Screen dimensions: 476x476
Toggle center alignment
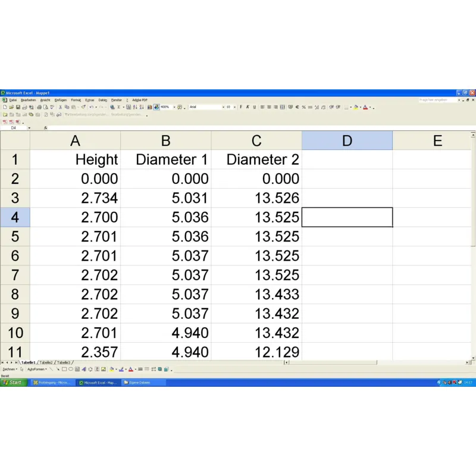(x=269, y=107)
